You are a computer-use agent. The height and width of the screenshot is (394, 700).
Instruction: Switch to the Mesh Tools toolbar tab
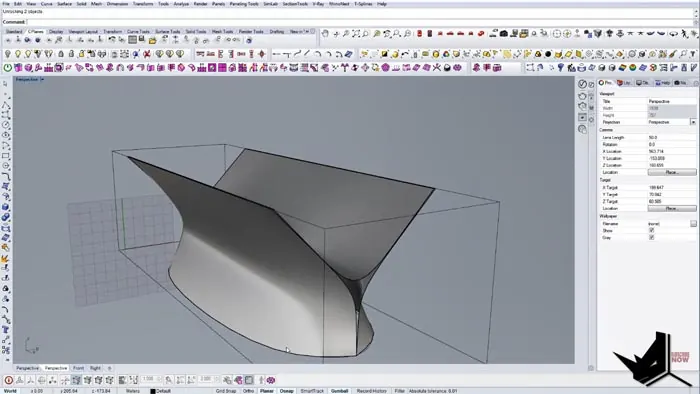coord(222,32)
